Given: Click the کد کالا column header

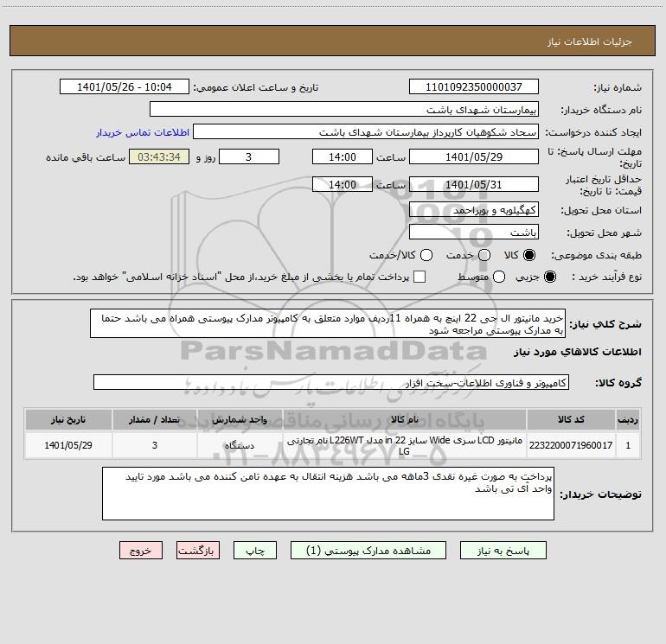Looking at the screenshot, I should pyautogui.click(x=571, y=420).
